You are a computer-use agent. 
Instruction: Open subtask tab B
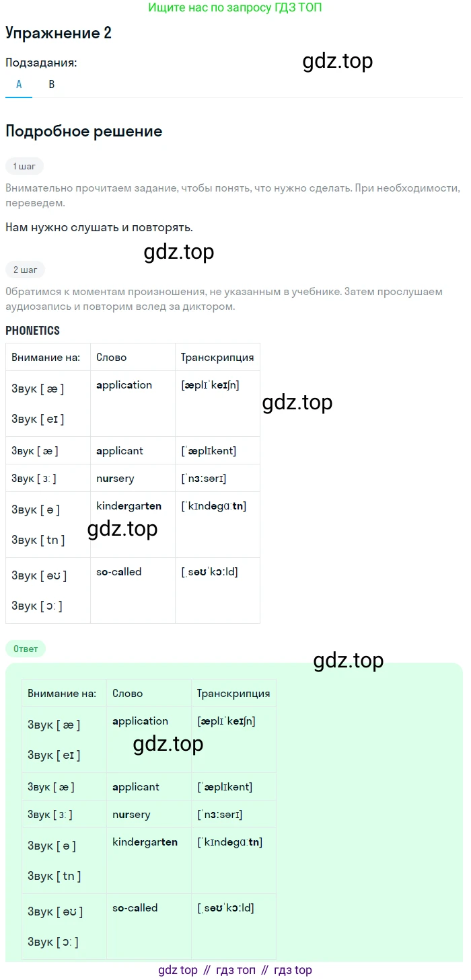click(x=52, y=85)
